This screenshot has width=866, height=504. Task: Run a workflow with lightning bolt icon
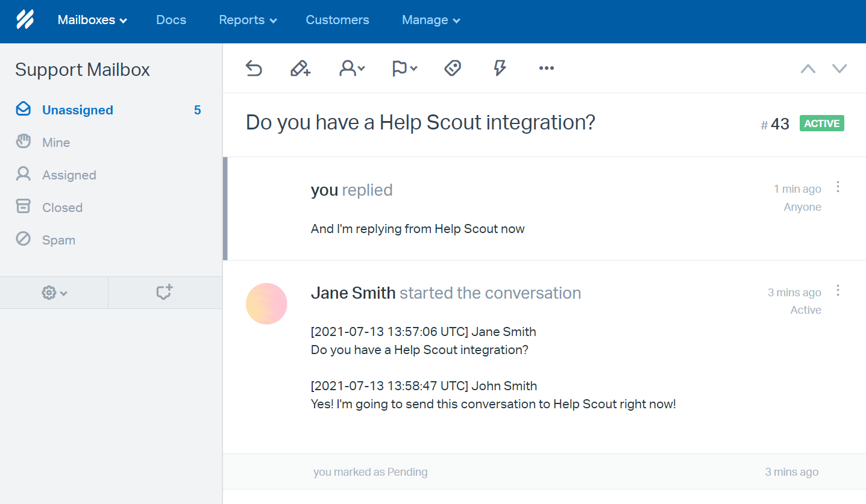[500, 69]
